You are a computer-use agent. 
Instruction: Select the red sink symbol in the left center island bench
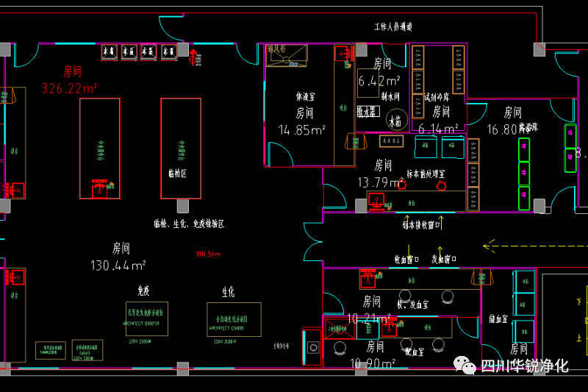click(97, 188)
